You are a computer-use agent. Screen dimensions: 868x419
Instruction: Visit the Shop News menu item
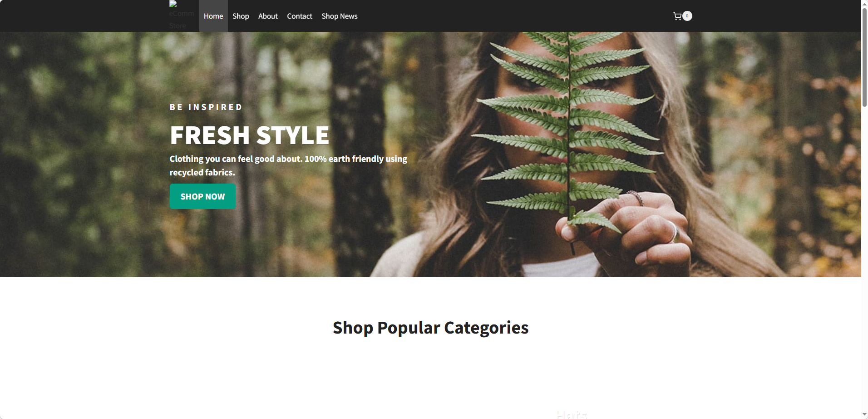coord(340,16)
